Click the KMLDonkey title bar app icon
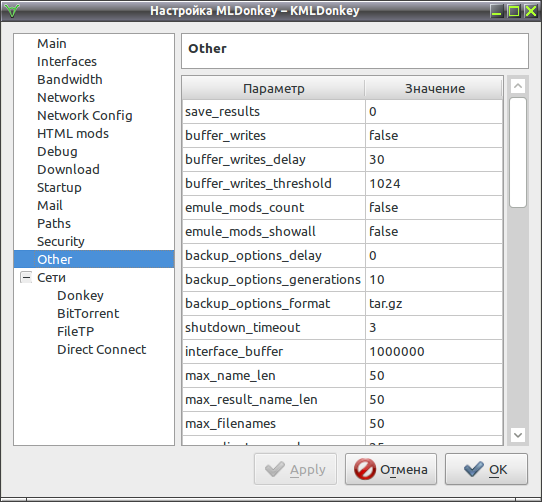Image resolution: width=542 pixels, height=502 pixels. (x=12, y=11)
